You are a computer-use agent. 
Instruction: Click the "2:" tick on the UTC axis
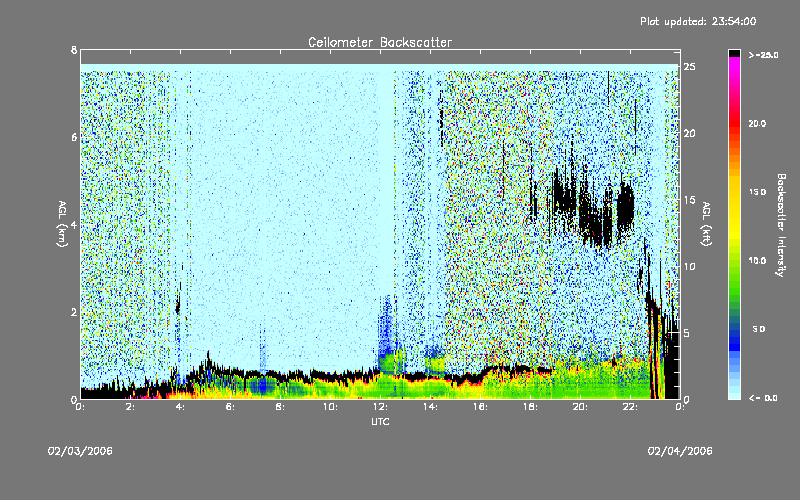coord(130,407)
